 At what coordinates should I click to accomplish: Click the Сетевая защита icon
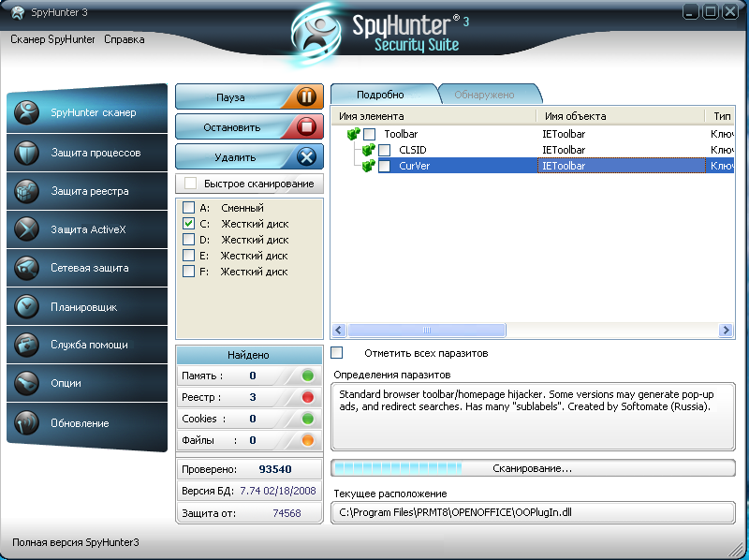pyautogui.click(x=26, y=268)
